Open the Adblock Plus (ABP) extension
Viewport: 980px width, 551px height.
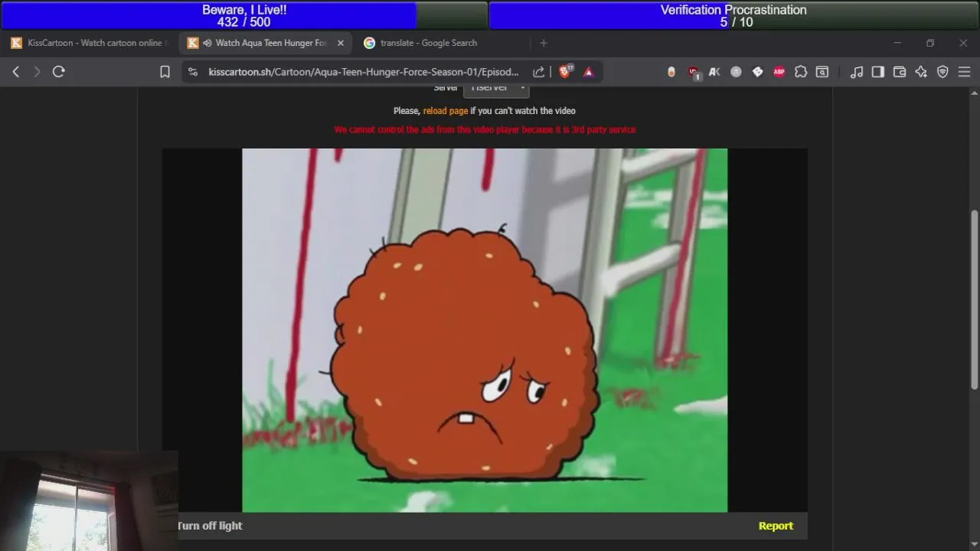pos(779,71)
